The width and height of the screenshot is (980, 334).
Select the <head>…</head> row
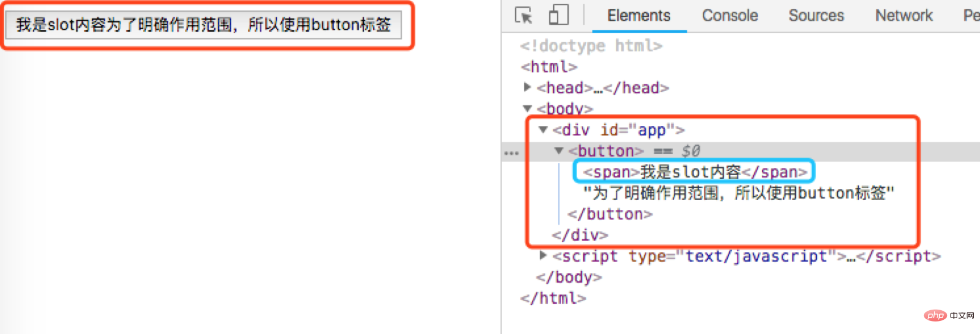tap(603, 87)
